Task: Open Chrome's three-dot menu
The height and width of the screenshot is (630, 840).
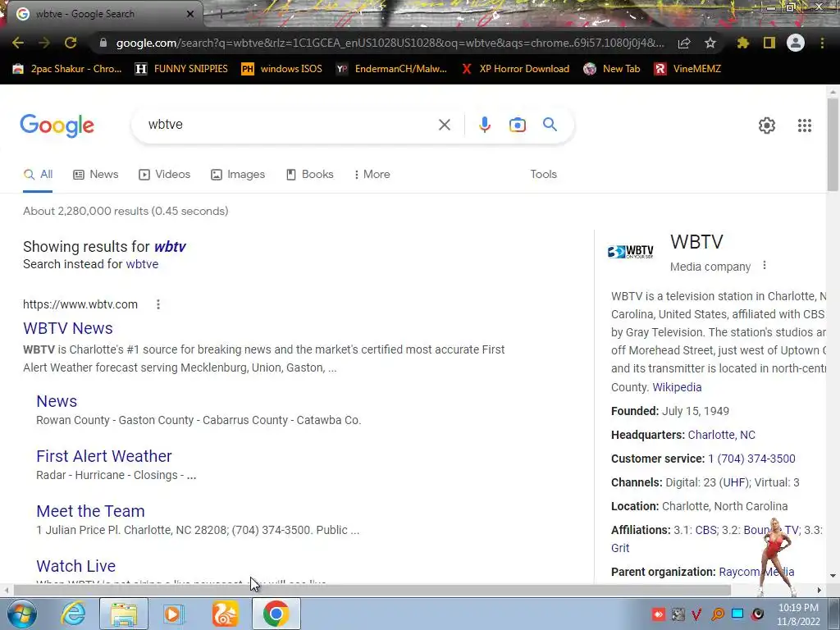Action: coord(822,43)
